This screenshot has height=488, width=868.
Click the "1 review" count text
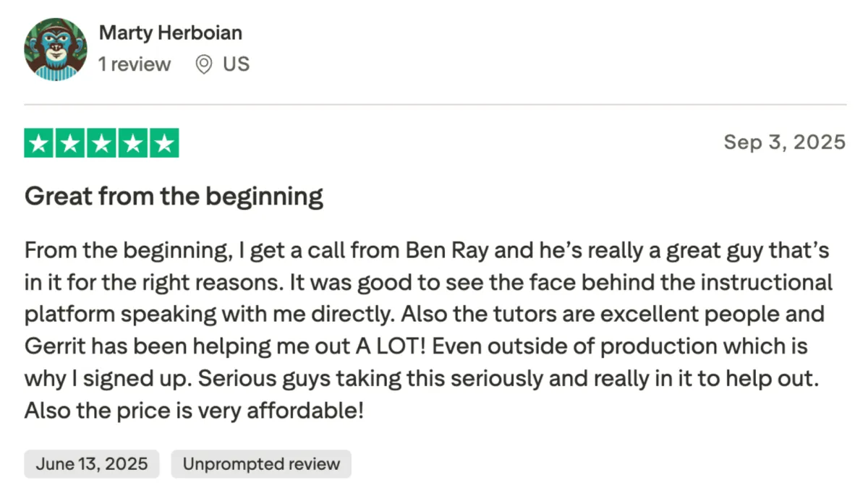(x=135, y=64)
